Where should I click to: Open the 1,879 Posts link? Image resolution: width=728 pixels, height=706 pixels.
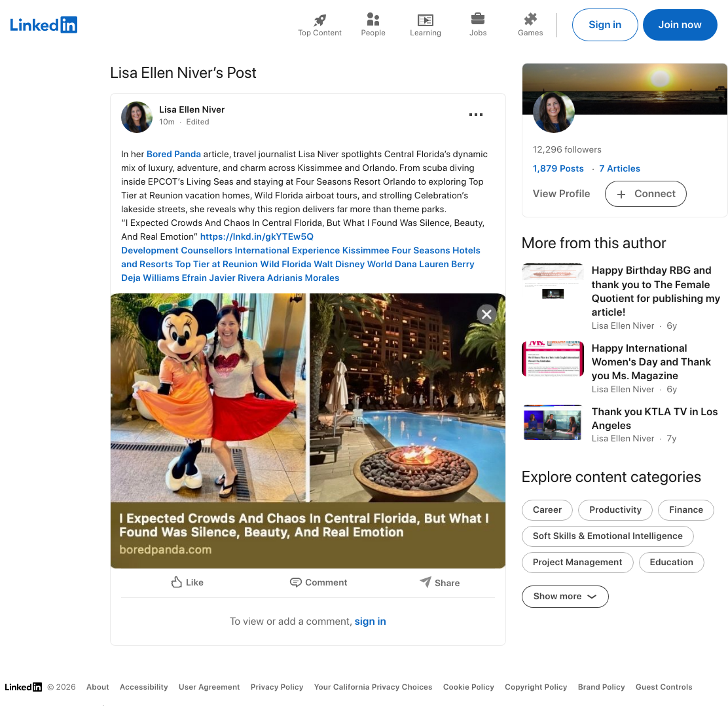tap(558, 168)
